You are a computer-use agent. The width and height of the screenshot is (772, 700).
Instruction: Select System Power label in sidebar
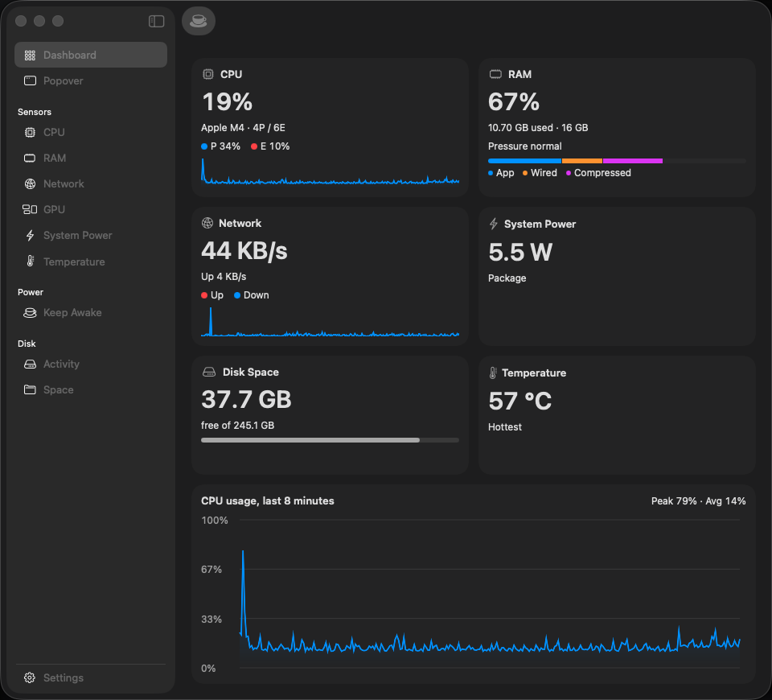click(78, 236)
